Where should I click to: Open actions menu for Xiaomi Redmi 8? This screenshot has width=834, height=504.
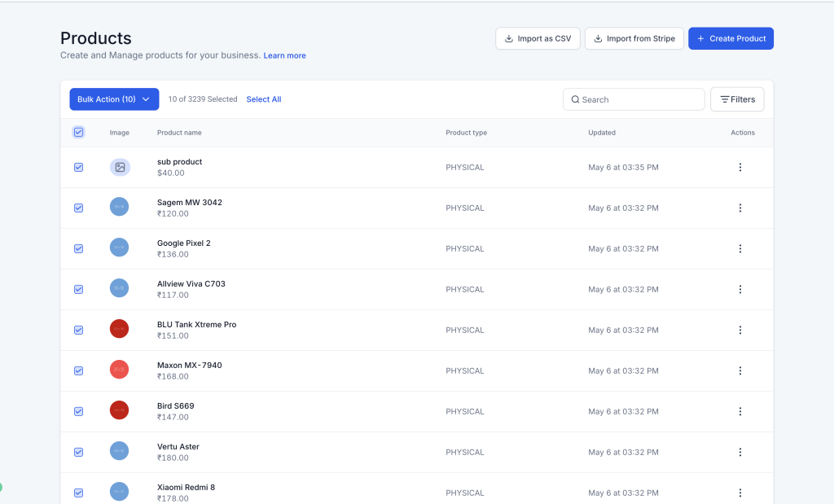(740, 493)
